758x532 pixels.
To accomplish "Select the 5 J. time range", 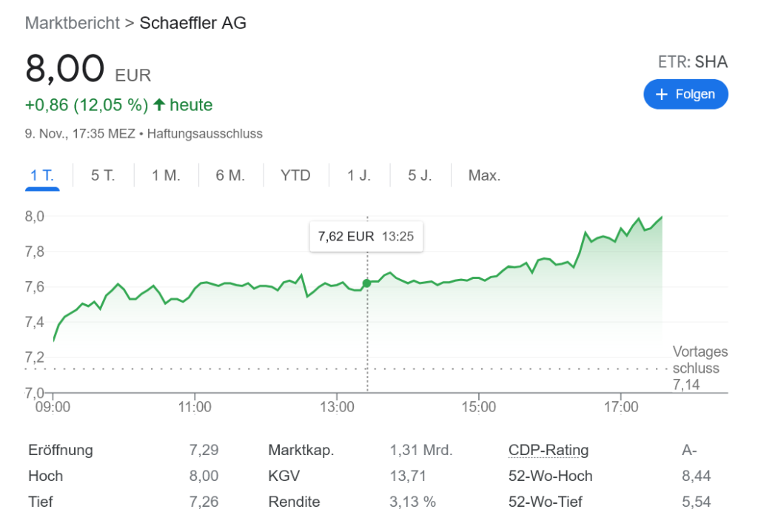I will click(x=420, y=175).
